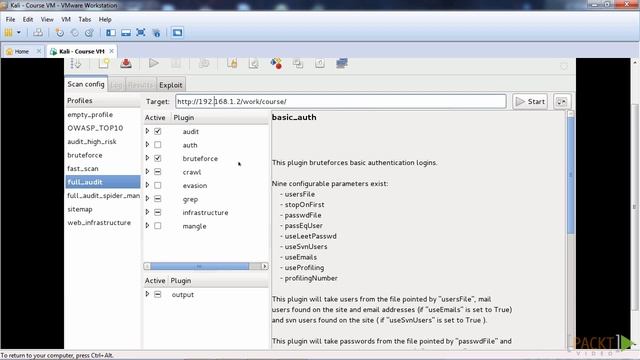Open the VMware power options dropdown arrow
The height and width of the screenshot is (360, 640).
click(19, 33)
